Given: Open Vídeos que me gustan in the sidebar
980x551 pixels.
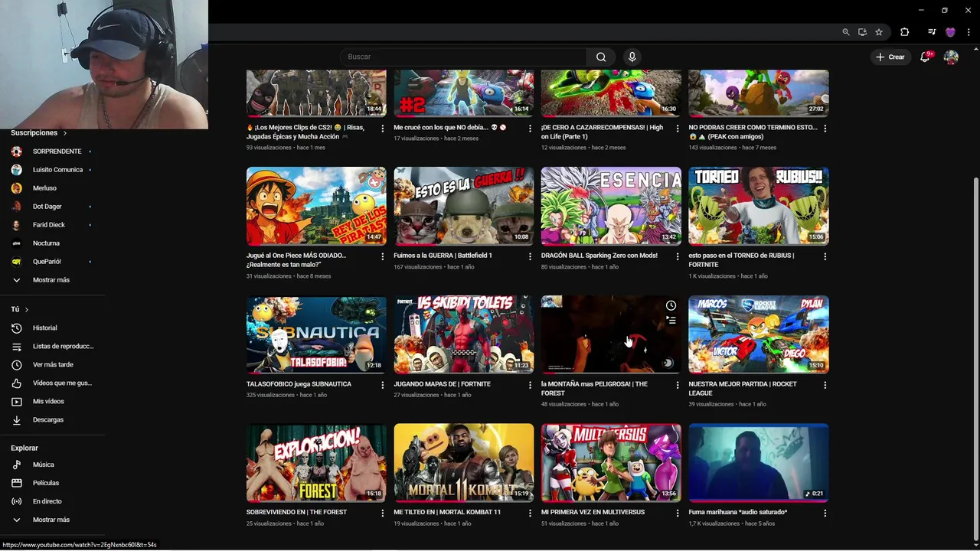Looking at the screenshot, I should point(52,383).
